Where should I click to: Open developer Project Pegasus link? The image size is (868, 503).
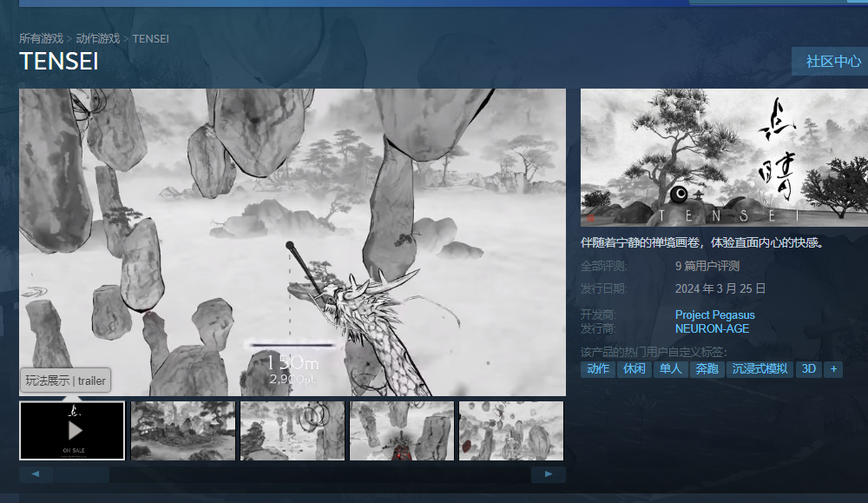click(x=714, y=314)
